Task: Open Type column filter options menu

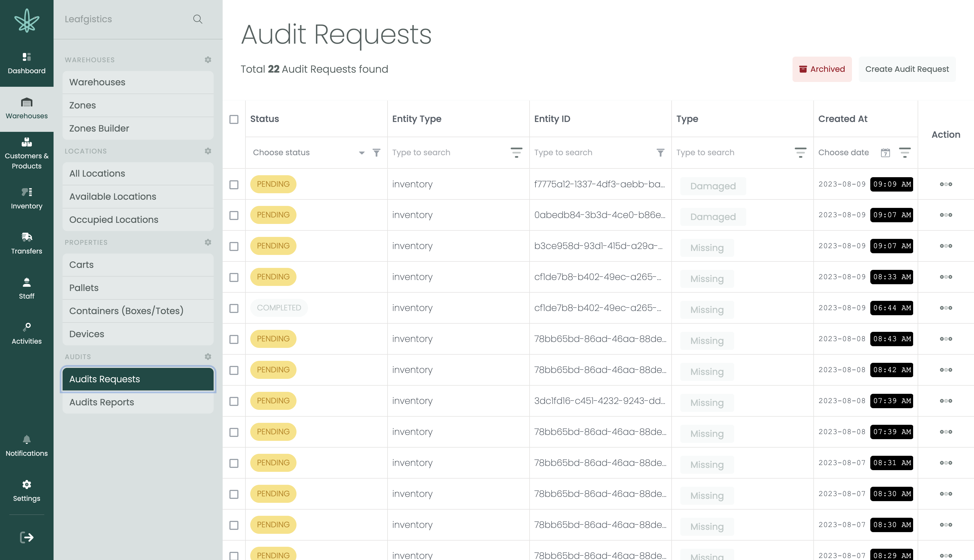Action: (800, 153)
